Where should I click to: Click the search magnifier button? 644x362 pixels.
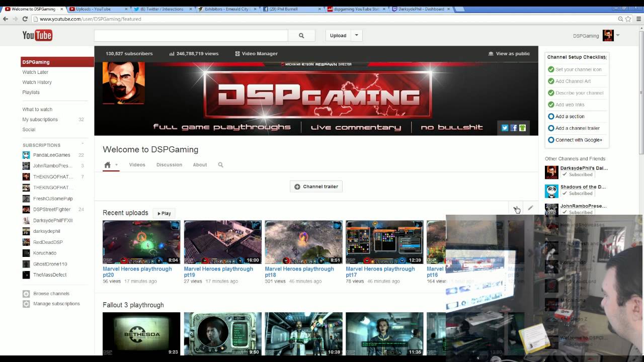(x=301, y=36)
